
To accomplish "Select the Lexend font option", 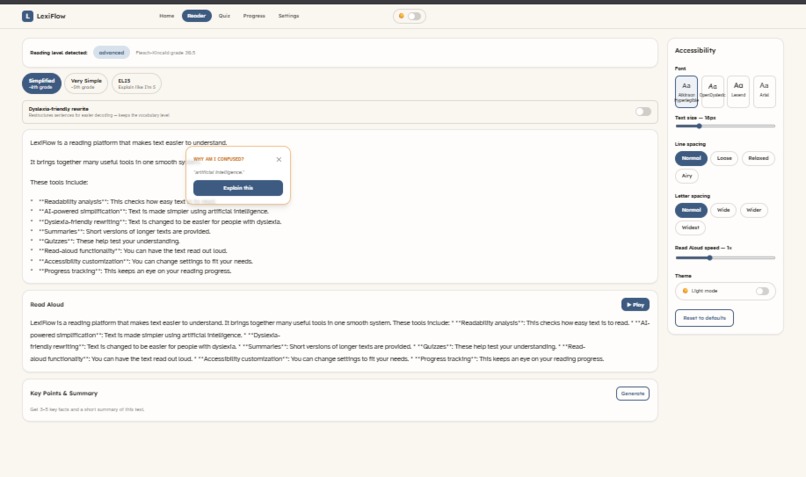I will point(738,91).
